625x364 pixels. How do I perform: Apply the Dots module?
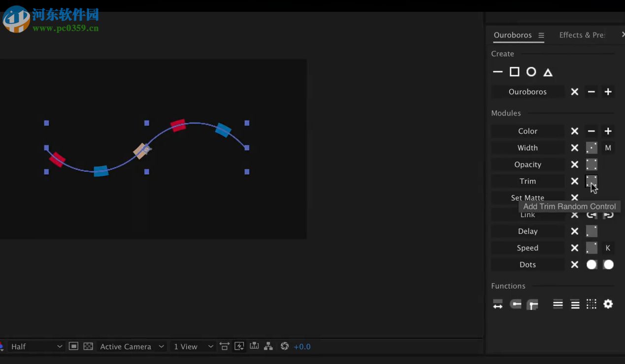pyautogui.click(x=527, y=265)
